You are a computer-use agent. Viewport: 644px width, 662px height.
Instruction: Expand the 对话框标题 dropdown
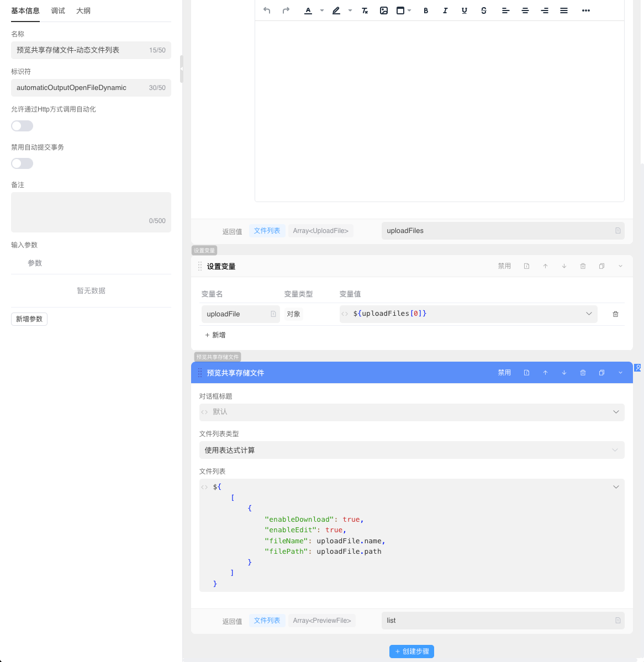(616, 412)
